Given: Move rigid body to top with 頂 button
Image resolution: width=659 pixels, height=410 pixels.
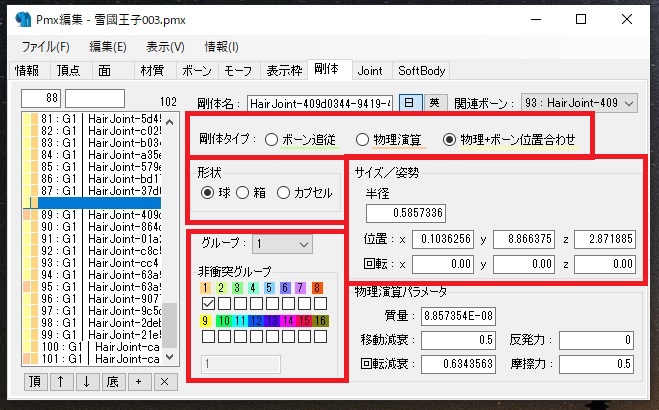Looking at the screenshot, I should [35, 381].
